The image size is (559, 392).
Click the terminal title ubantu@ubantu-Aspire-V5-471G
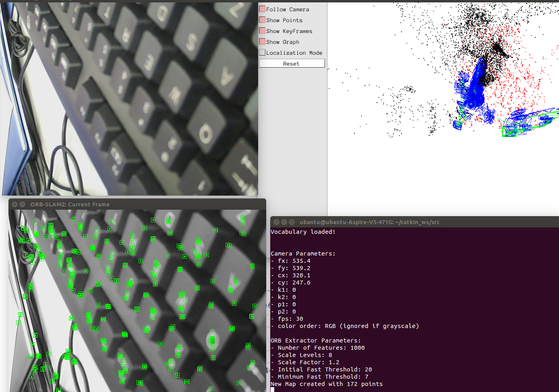369,222
